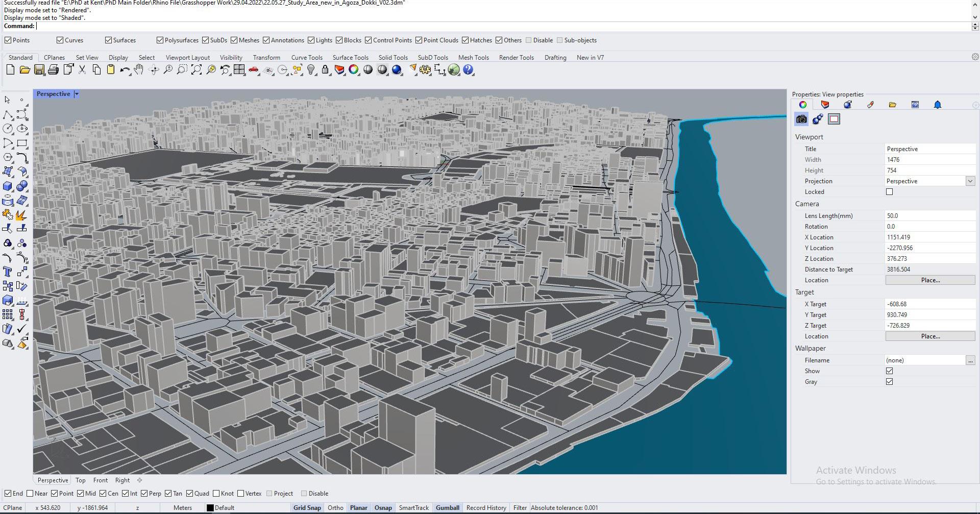Click the Zoom Extents icon

pyautogui.click(x=197, y=70)
